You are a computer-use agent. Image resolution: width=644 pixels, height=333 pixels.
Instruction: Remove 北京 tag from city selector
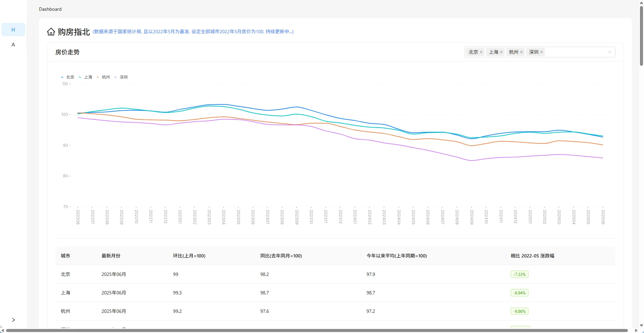(481, 52)
